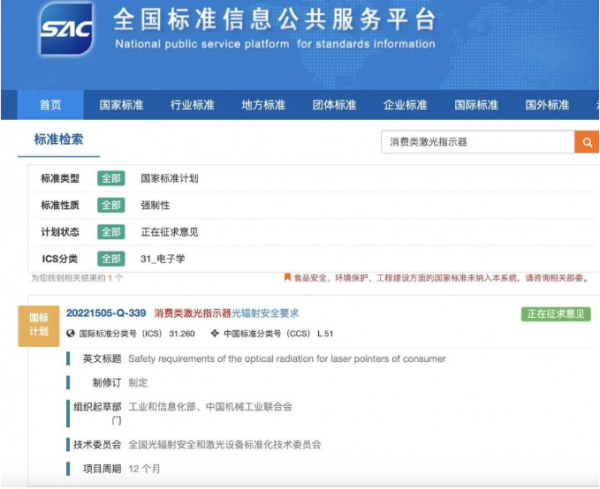The height and width of the screenshot is (489, 600).
Task: Switch to 地方标准 navigation item
Action: point(264,105)
